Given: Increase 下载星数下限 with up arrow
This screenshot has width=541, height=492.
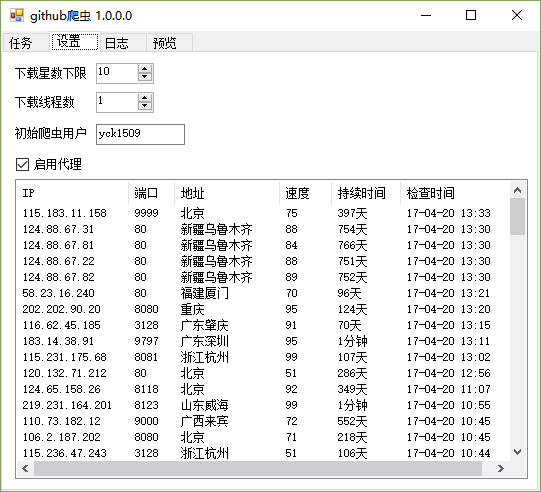Looking at the screenshot, I should point(145,68).
